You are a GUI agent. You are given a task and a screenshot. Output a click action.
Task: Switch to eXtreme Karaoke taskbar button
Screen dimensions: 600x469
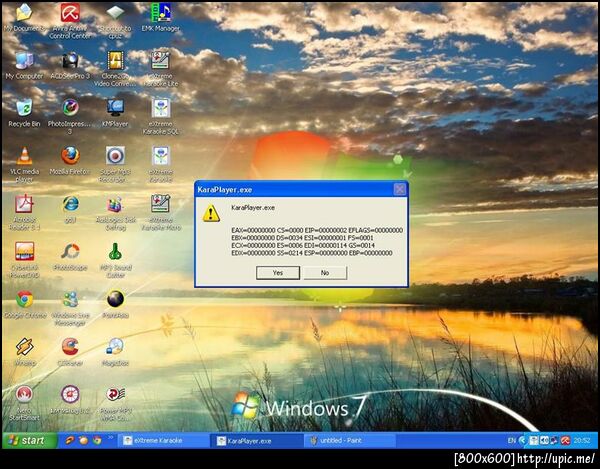pos(162,441)
